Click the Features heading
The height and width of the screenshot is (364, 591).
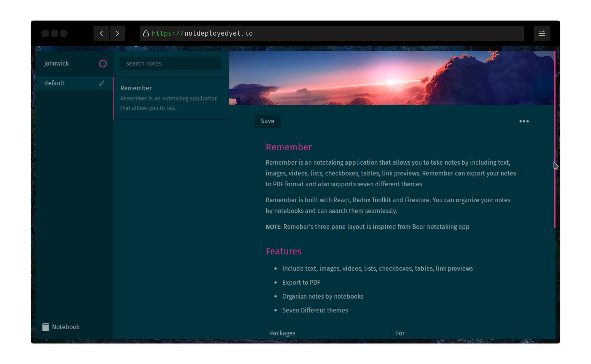tap(283, 251)
